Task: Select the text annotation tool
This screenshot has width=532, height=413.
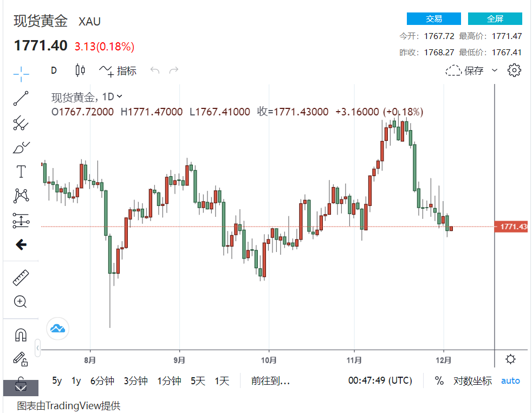Action: pyautogui.click(x=21, y=172)
